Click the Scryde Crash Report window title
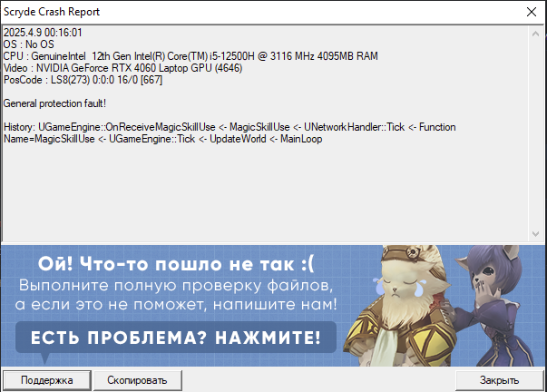This screenshot has width=547, height=392. click(52, 12)
